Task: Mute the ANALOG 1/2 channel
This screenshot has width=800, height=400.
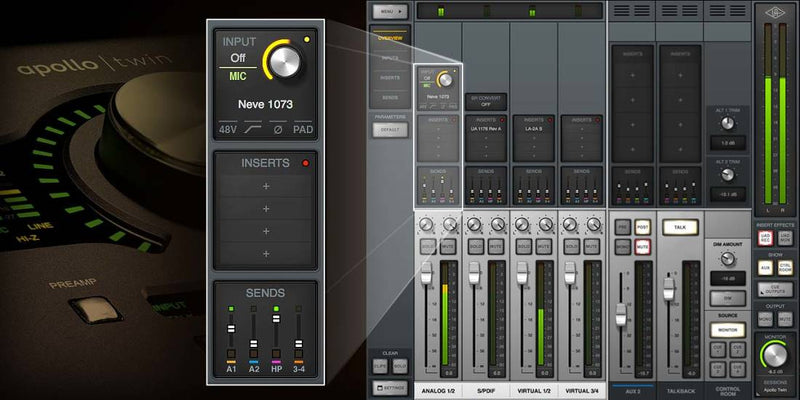Action: point(448,246)
